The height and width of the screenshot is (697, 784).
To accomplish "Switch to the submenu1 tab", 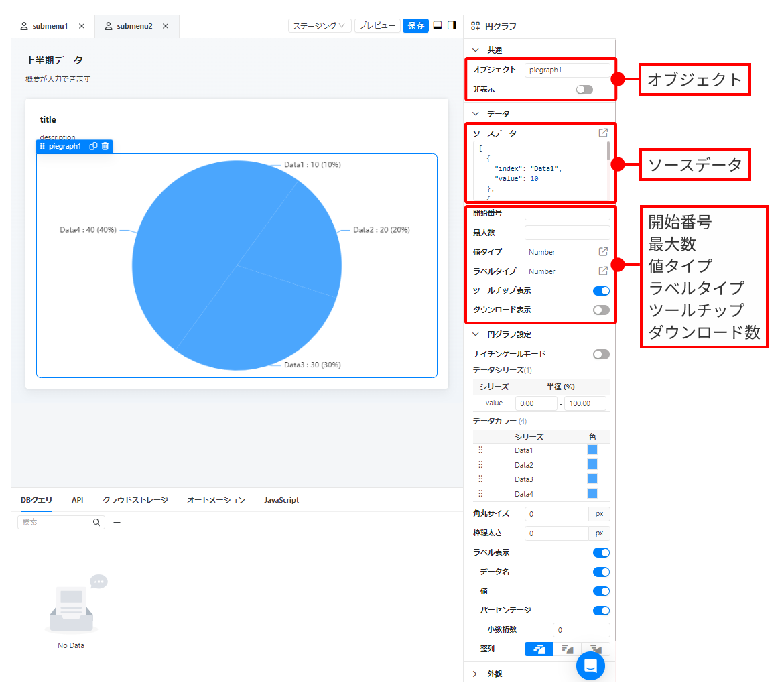I will pyautogui.click(x=50, y=26).
